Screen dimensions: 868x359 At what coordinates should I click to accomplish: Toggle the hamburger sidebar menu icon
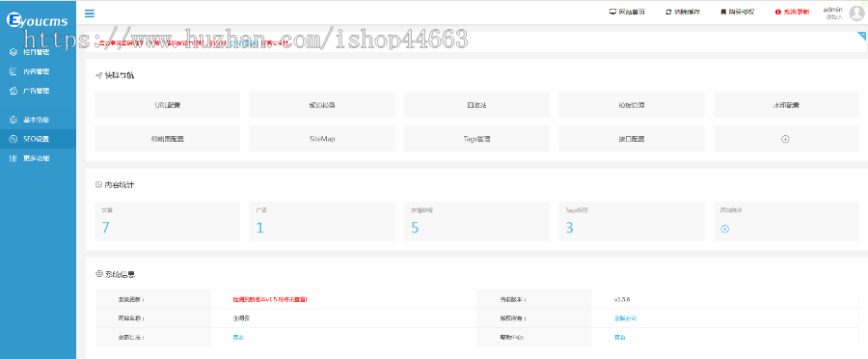click(x=89, y=14)
